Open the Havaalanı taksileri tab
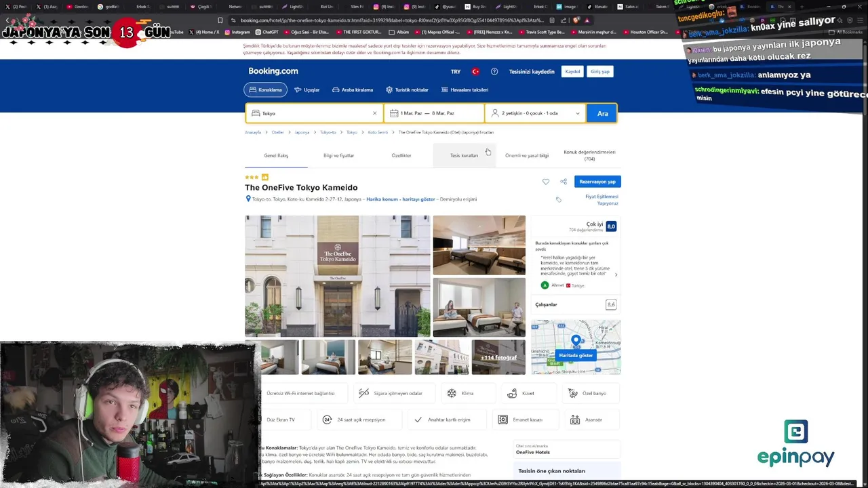The height and width of the screenshot is (488, 868). point(465,89)
